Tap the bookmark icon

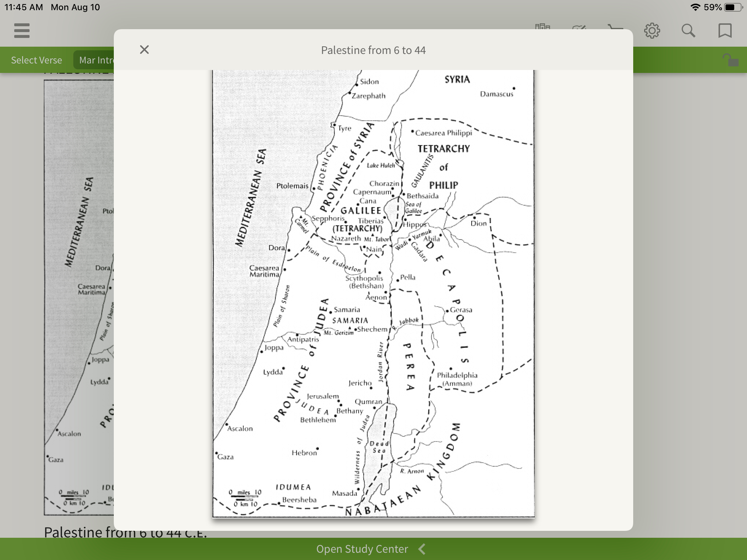[725, 31]
